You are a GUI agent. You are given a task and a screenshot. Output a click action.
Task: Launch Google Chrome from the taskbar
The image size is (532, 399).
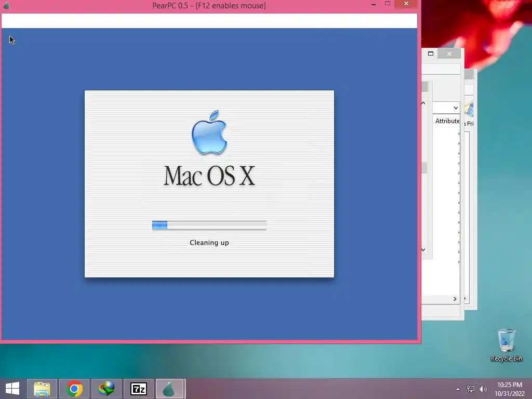(x=74, y=389)
